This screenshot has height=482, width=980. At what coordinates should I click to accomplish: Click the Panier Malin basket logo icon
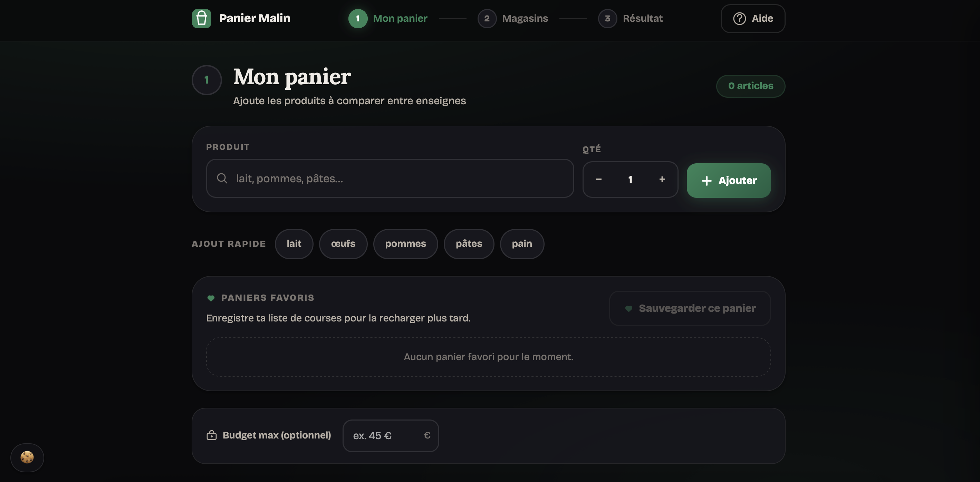tap(202, 18)
